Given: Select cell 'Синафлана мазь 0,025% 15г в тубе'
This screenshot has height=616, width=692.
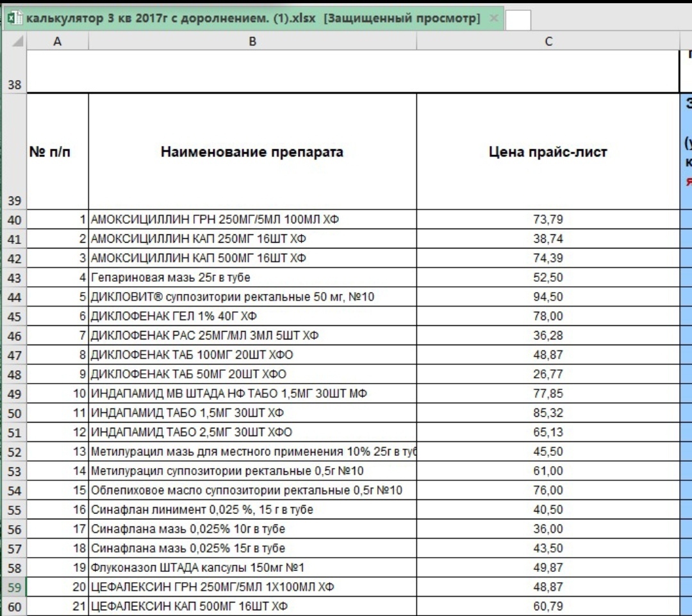Looking at the screenshot, I should pos(252,548).
